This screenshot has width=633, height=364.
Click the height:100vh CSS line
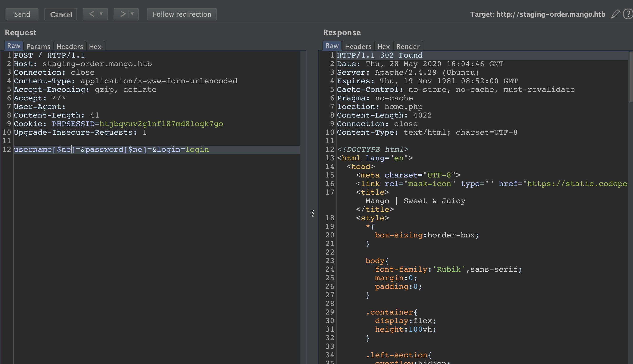coord(406,330)
